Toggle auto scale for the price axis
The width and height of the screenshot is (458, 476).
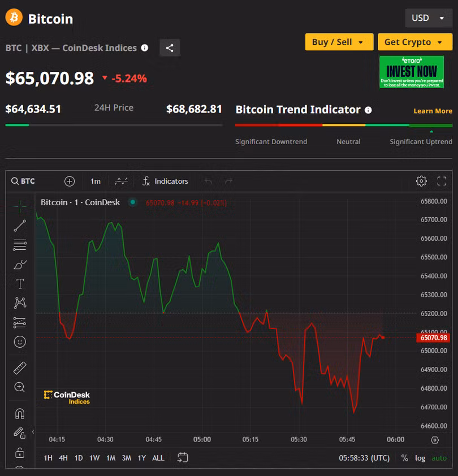coord(439,458)
